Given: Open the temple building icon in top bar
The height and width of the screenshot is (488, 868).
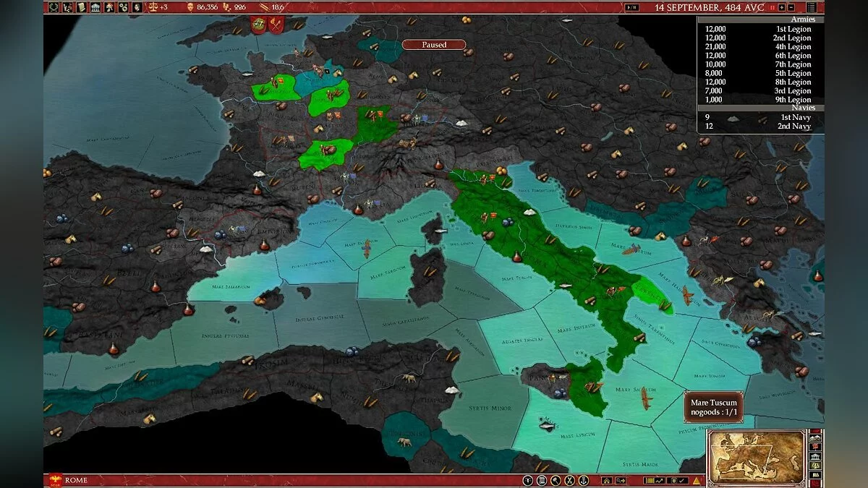Looking at the screenshot, I should pos(95,7).
